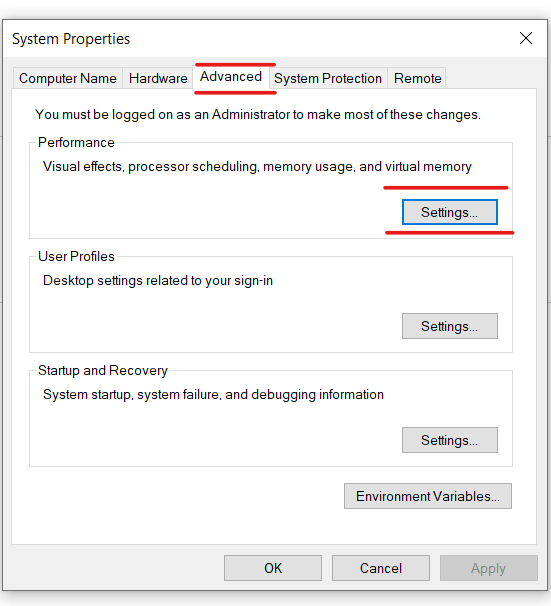Viewport: 551px width, 606px height.
Task: Select the Advanced tab
Action: (231, 77)
